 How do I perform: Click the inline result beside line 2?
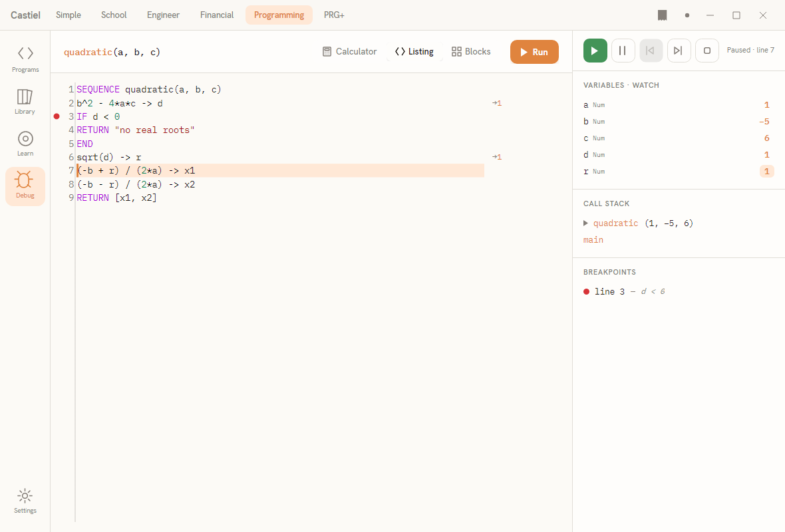click(497, 103)
